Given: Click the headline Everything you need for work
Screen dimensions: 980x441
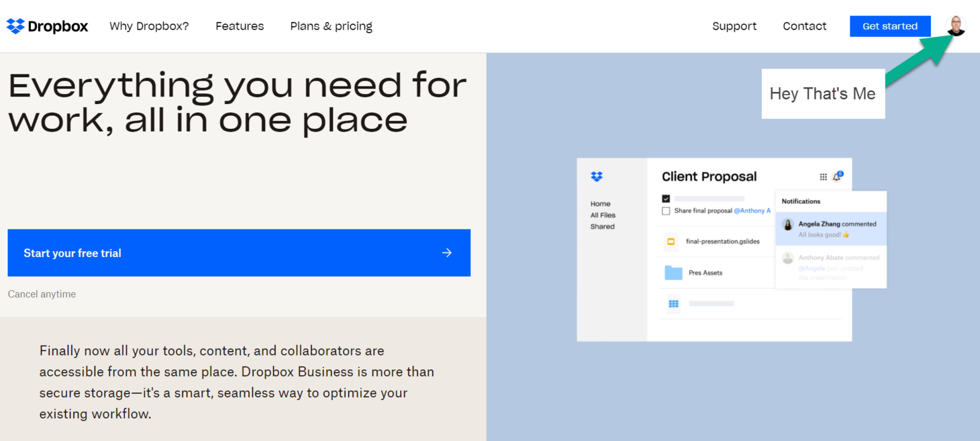Looking at the screenshot, I should pyautogui.click(x=237, y=103).
